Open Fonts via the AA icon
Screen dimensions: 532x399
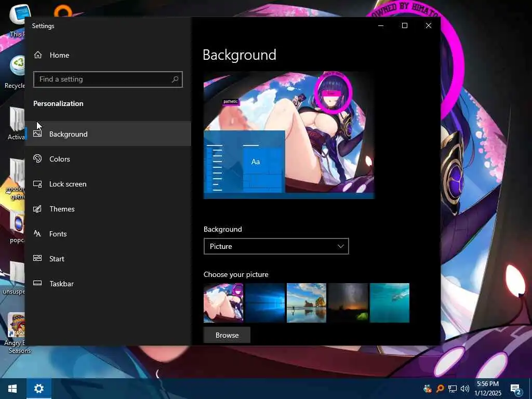tap(37, 233)
